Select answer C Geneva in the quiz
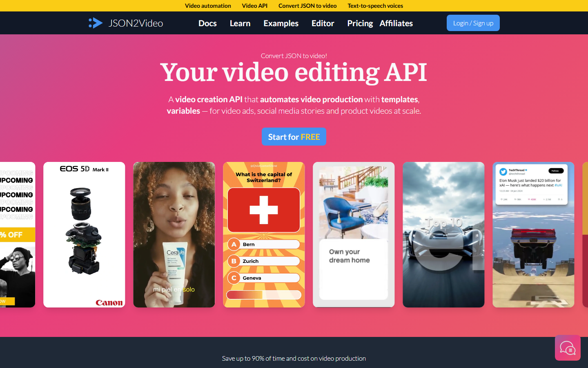588x368 pixels. (264, 278)
